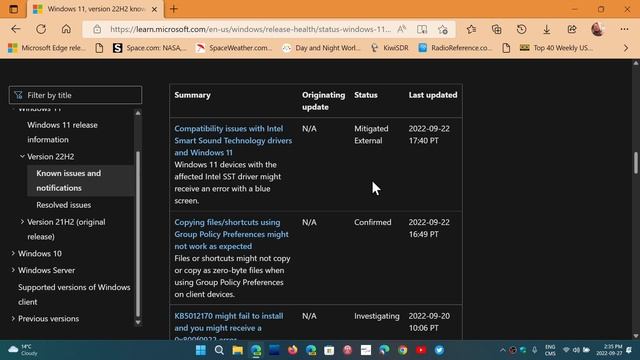Click the sidebar scroll up arrow
The image size is (640, 360).
point(138,113)
